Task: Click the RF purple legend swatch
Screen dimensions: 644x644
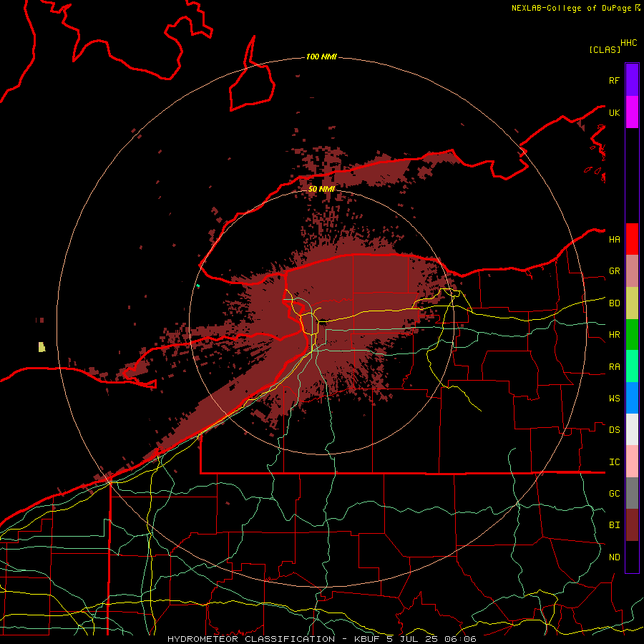Action: pyautogui.click(x=632, y=80)
